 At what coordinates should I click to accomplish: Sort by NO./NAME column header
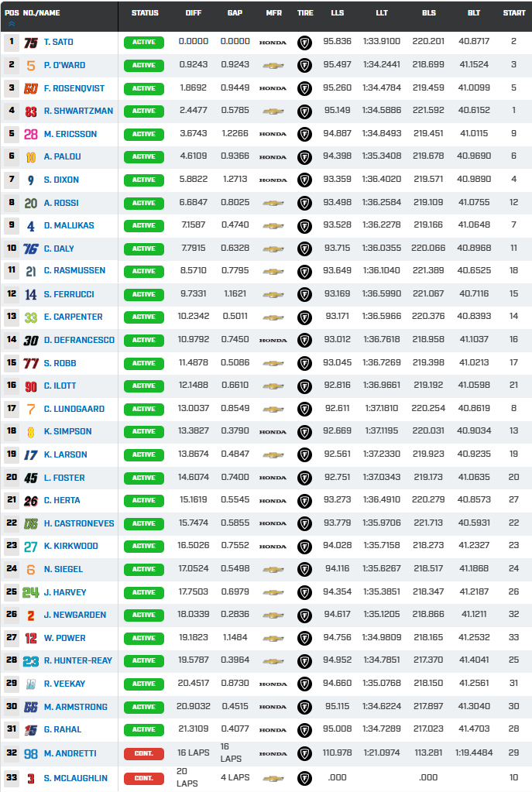(41, 12)
